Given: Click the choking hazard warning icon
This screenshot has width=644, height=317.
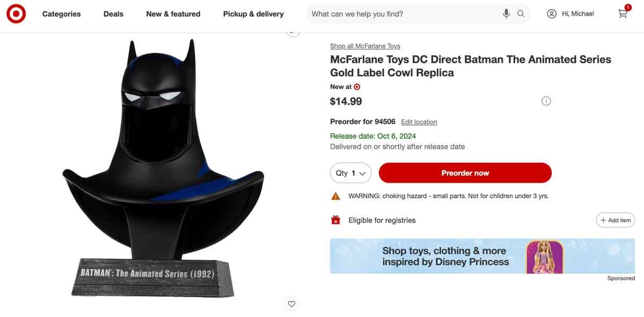Looking at the screenshot, I should (336, 196).
